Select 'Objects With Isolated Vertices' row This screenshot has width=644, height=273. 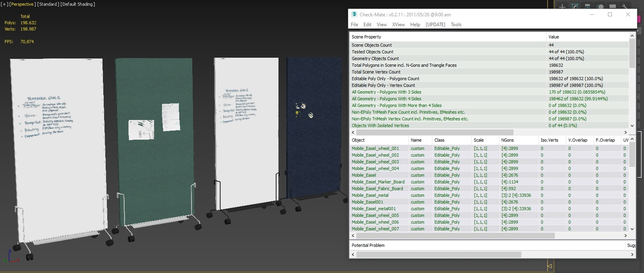point(489,125)
